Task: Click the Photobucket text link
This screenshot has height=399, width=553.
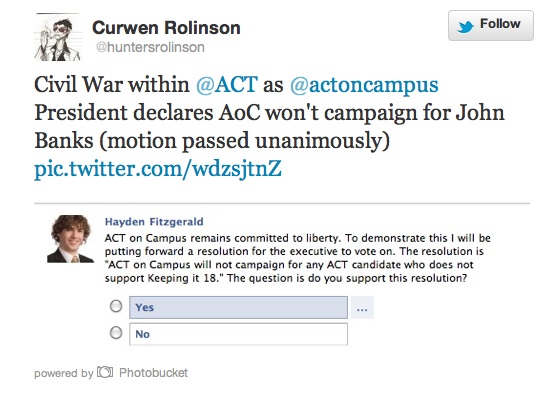Action: pyautogui.click(x=153, y=373)
